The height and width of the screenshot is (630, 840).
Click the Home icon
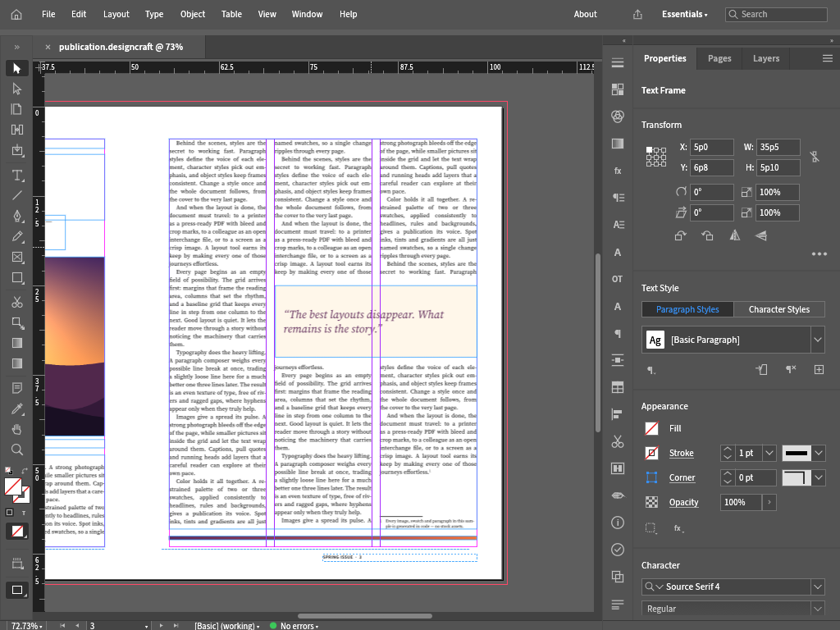[x=16, y=15]
